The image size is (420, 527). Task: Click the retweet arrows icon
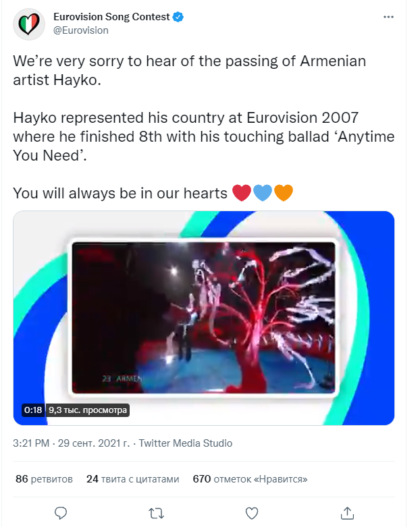[x=156, y=513]
